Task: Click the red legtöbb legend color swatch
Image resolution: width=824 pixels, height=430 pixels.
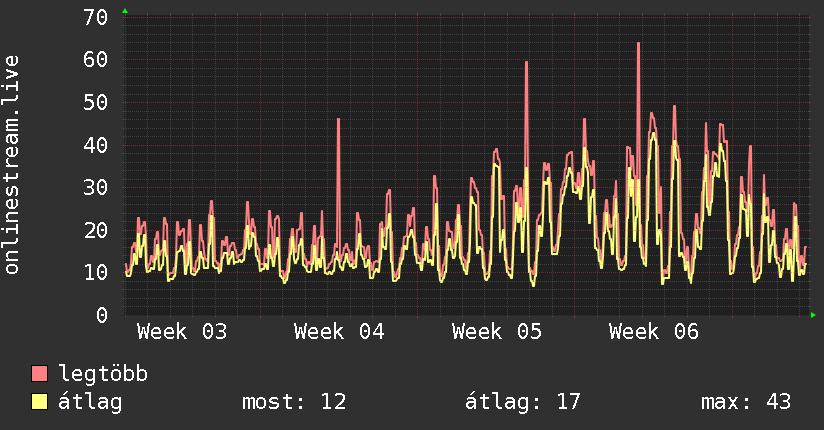Action: pos(40,374)
